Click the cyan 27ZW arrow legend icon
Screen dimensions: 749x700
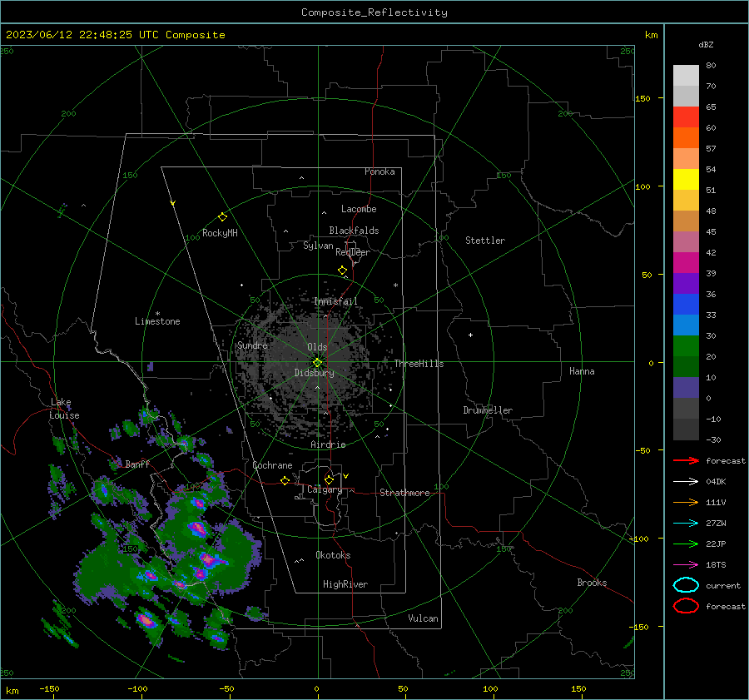pos(686,524)
